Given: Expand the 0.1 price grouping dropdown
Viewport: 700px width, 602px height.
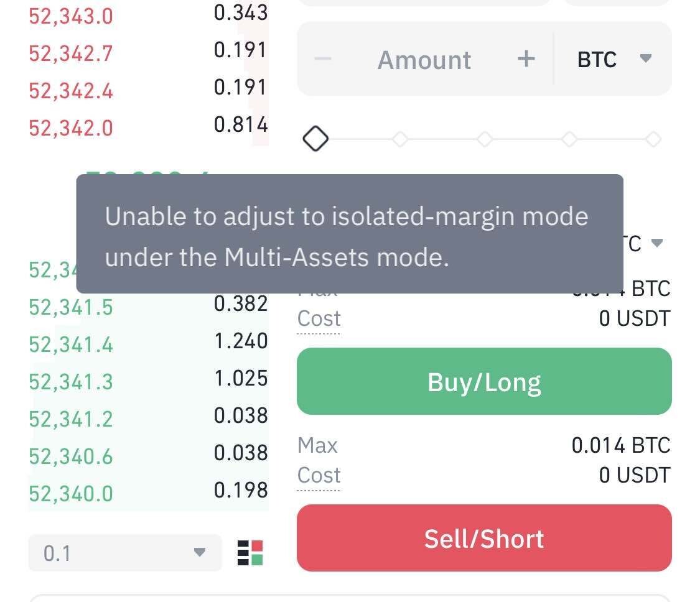Looking at the screenshot, I should [125, 552].
